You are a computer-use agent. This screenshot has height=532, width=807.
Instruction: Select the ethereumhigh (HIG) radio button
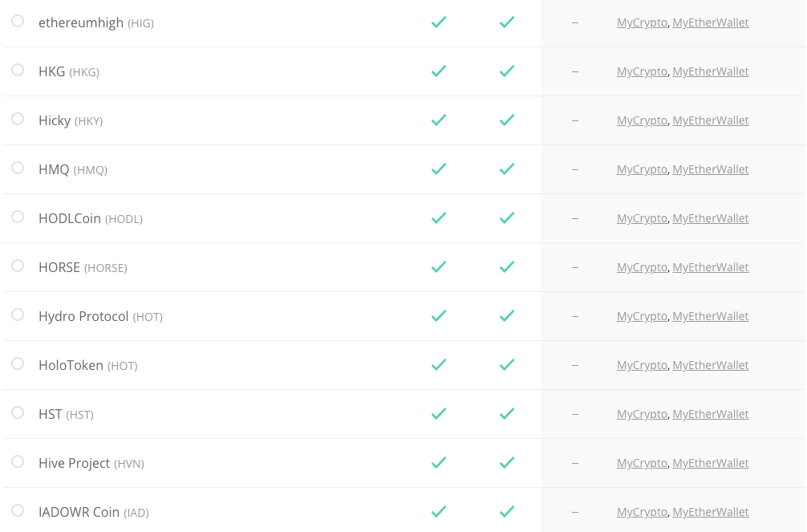coord(18,21)
